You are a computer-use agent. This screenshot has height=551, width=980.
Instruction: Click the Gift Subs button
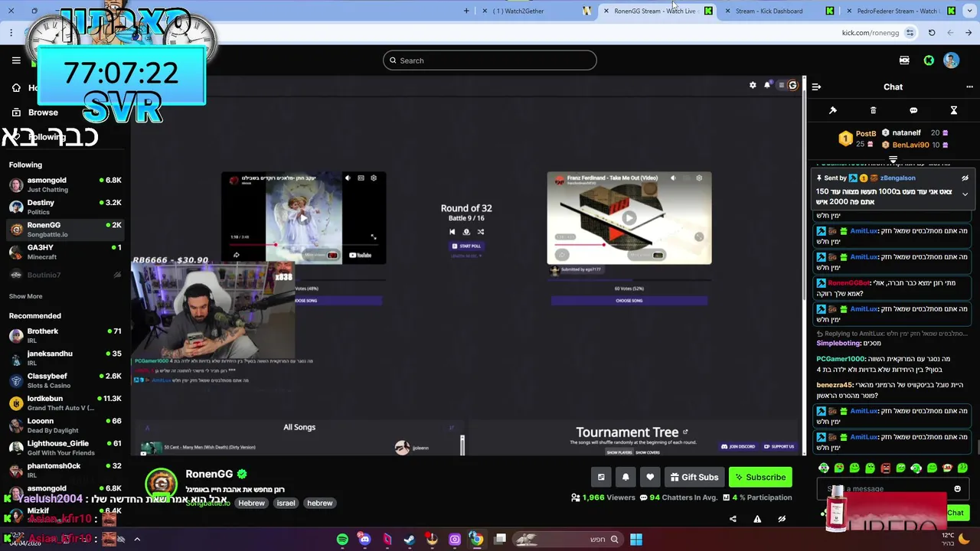[694, 478]
